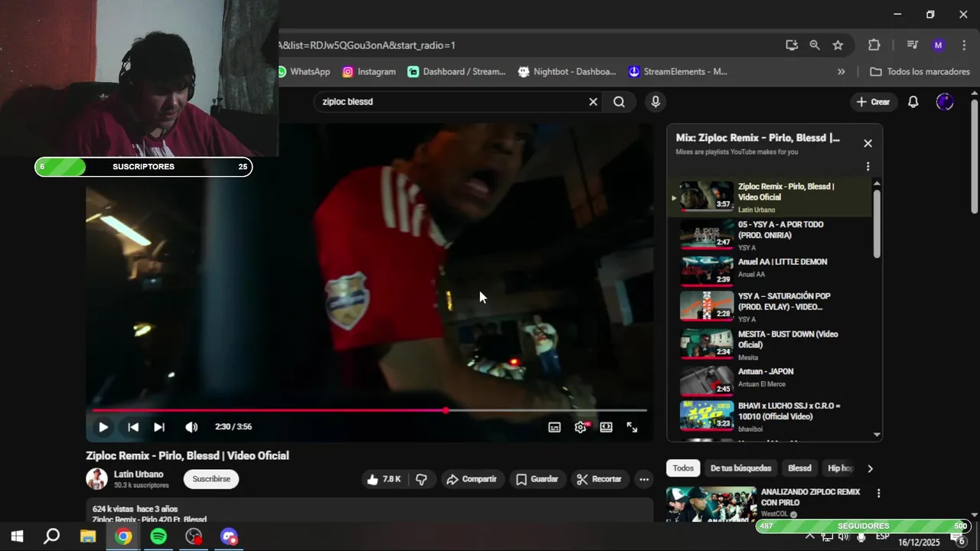Open YouTube notifications bell
The height and width of the screenshot is (551, 980).
[x=913, y=102]
